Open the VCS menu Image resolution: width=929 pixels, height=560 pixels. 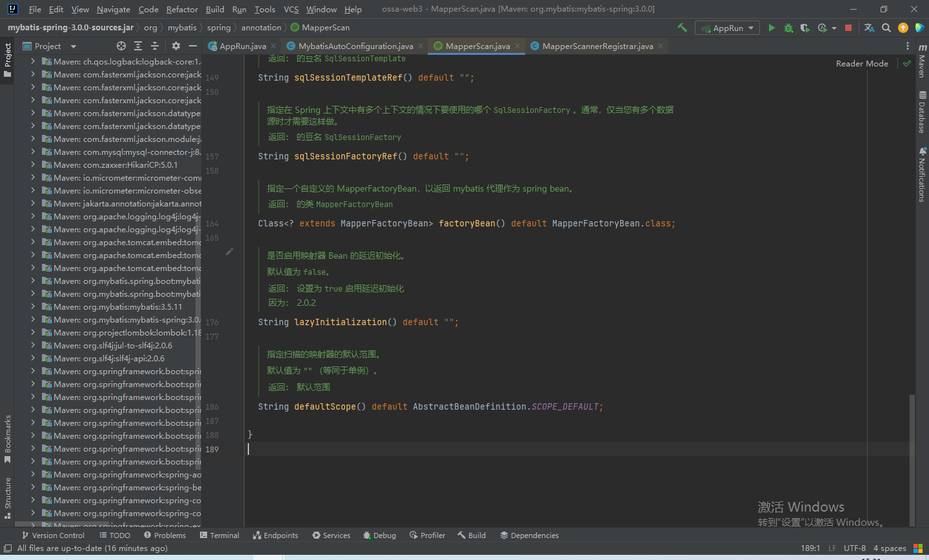tap(291, 9)
